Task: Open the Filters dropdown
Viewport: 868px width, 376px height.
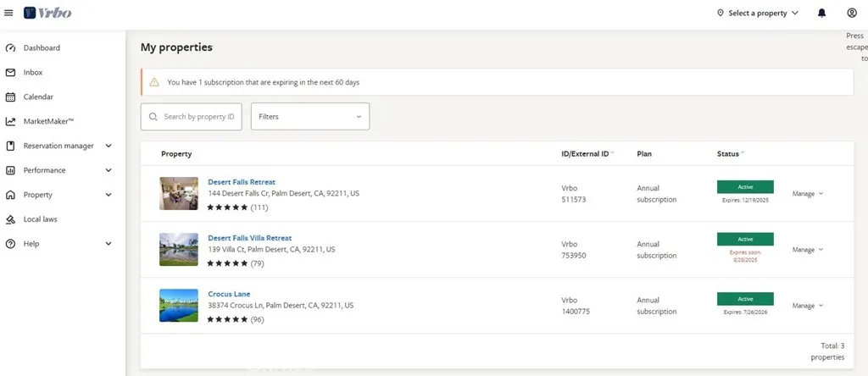Action: coord(309,117)
